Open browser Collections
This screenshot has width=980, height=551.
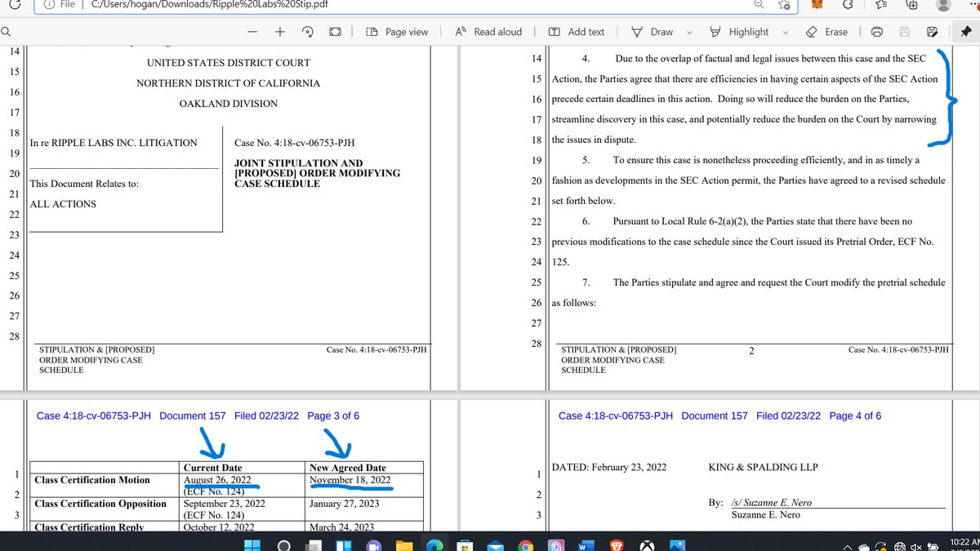(x=912, y=4)
